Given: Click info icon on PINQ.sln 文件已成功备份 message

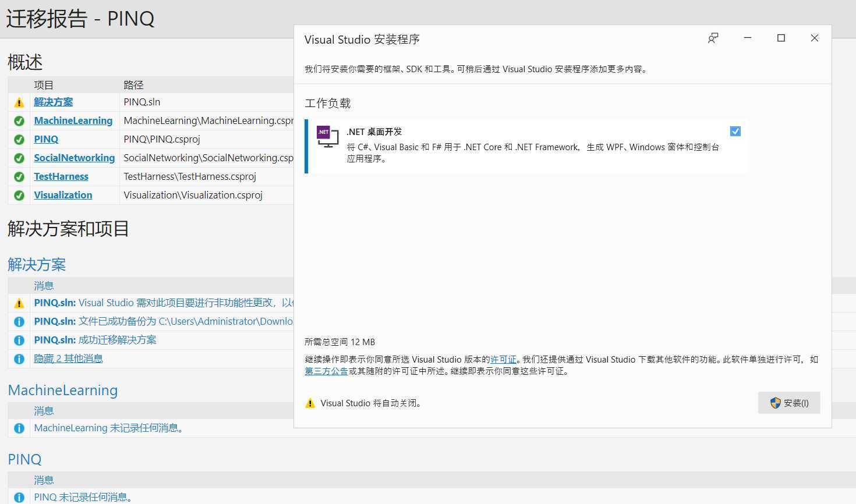Looking at the screenshot, I should (19, 322).
